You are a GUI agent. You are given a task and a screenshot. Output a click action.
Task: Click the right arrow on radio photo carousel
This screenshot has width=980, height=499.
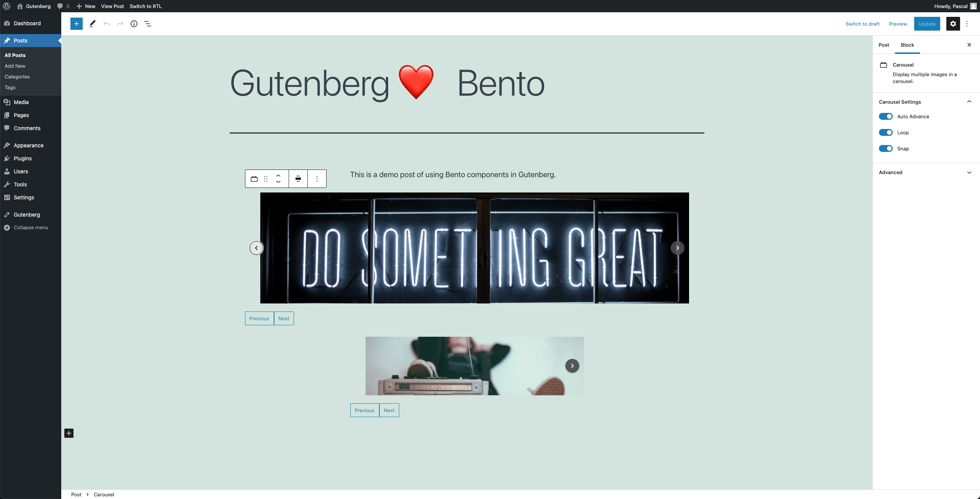tap(572, 366)
